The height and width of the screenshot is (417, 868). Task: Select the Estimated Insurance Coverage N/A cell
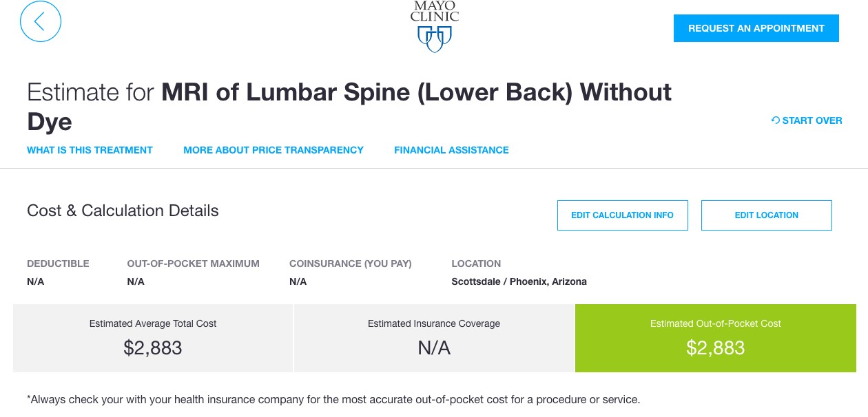point(434,338)
